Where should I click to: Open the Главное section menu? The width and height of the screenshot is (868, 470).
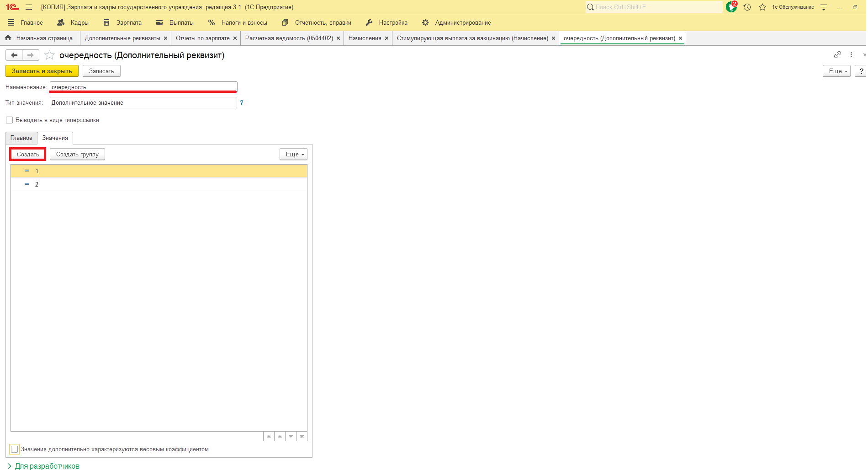pos(26,22)
